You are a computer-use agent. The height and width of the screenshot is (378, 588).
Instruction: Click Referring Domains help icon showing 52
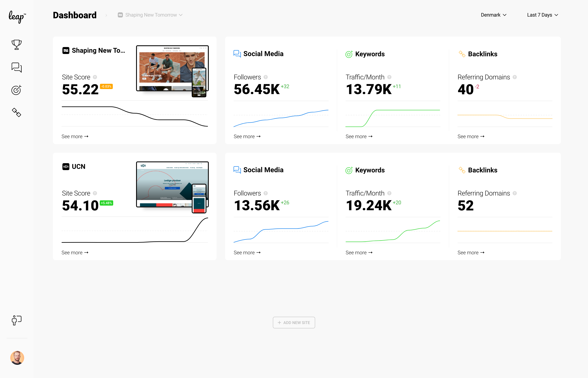[515, 193]
